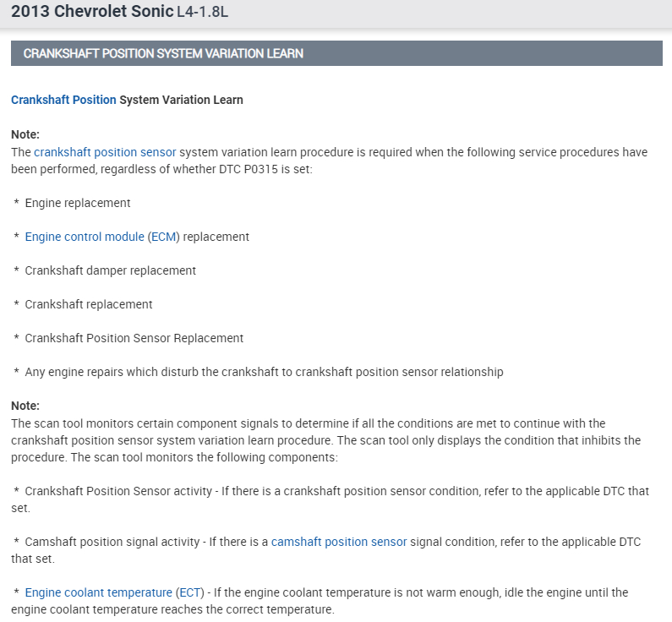Click the "crankshaft position sensor" link in first note
The width and height of the screenshot is (672, 622).
[105, 152]
